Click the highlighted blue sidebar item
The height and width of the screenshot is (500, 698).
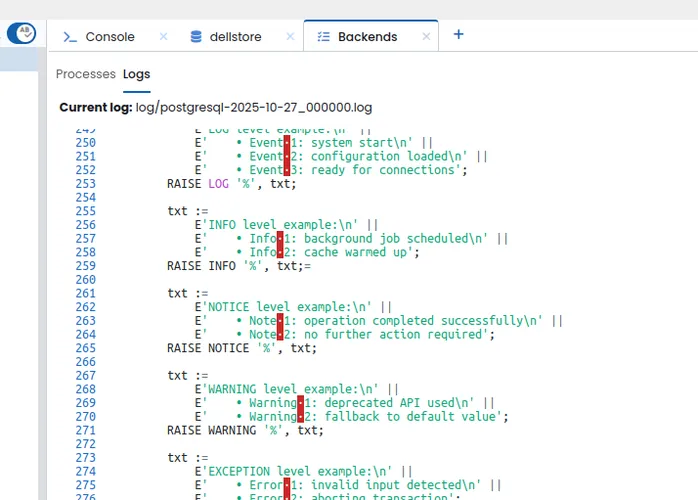pos(19,59)
